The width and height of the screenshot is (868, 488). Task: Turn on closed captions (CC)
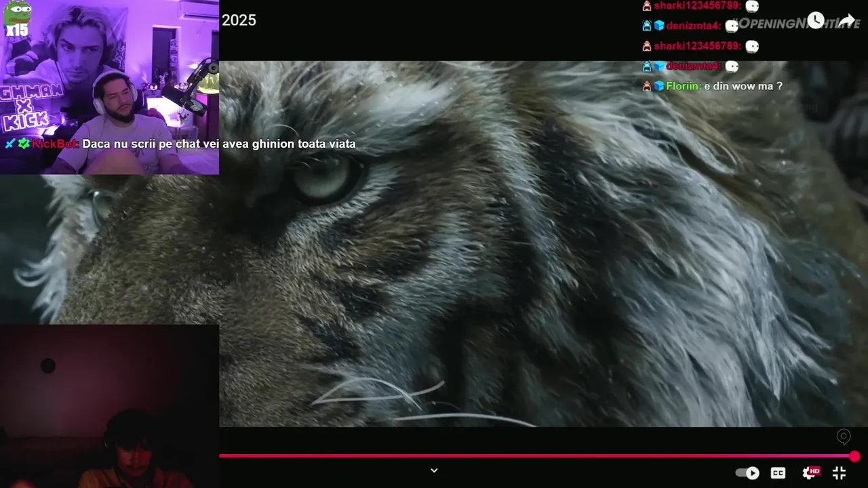(778, 473)
